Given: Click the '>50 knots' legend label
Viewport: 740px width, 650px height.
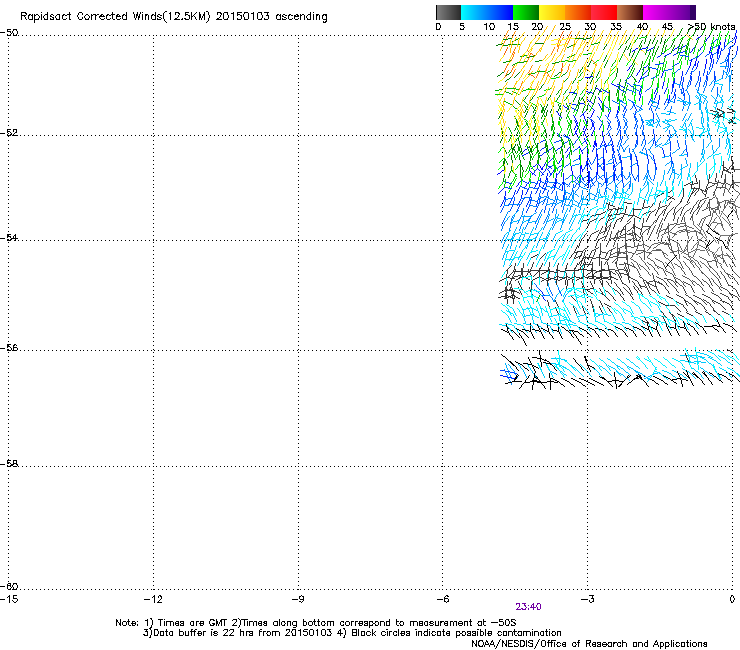Looking at the screenshot, I should tap(711, 27).
